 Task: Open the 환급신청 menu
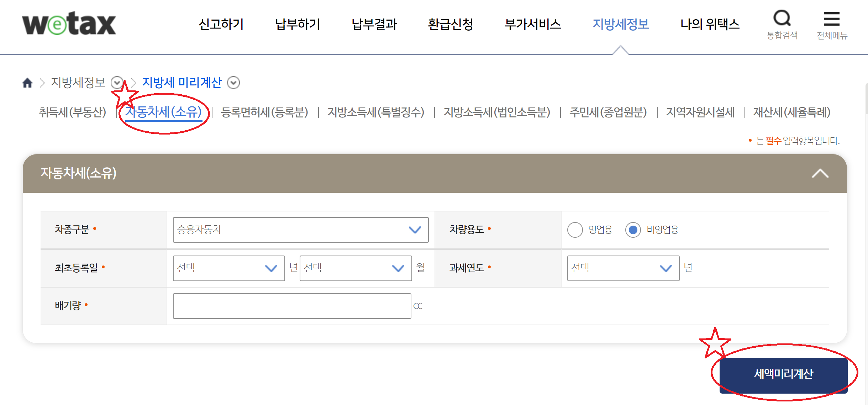coord(451,24)
